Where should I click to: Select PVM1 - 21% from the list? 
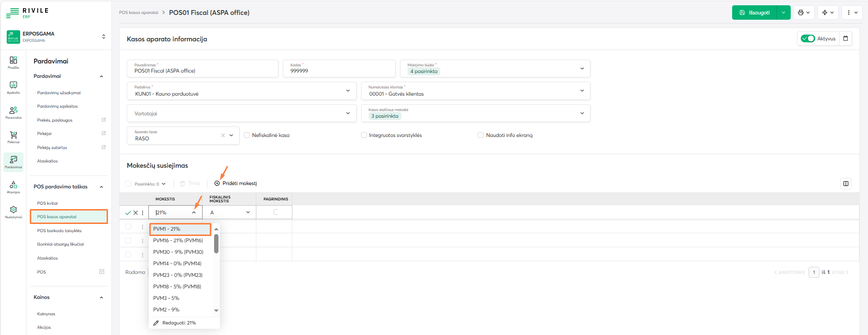(x=180, y=229)
